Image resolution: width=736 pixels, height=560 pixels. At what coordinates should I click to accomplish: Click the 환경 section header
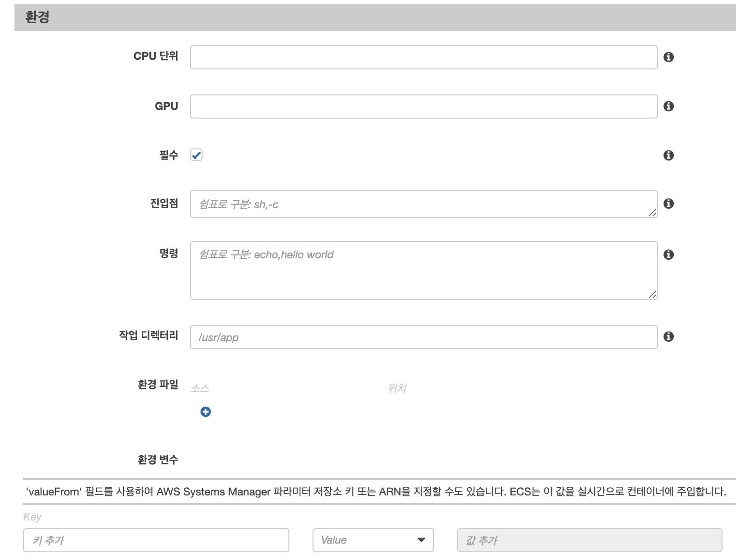click(x=375, y=17)
